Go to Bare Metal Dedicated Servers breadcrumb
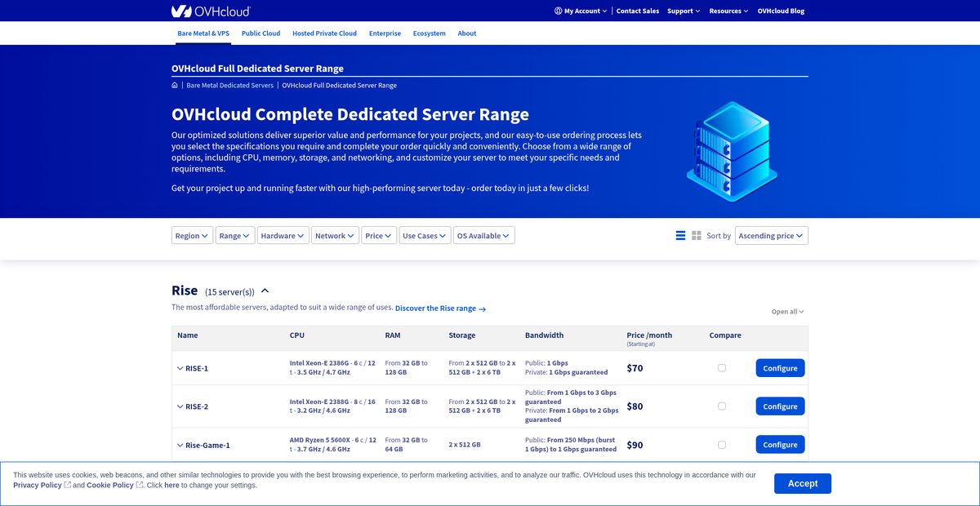980x506 pixels. click(229, 85)
